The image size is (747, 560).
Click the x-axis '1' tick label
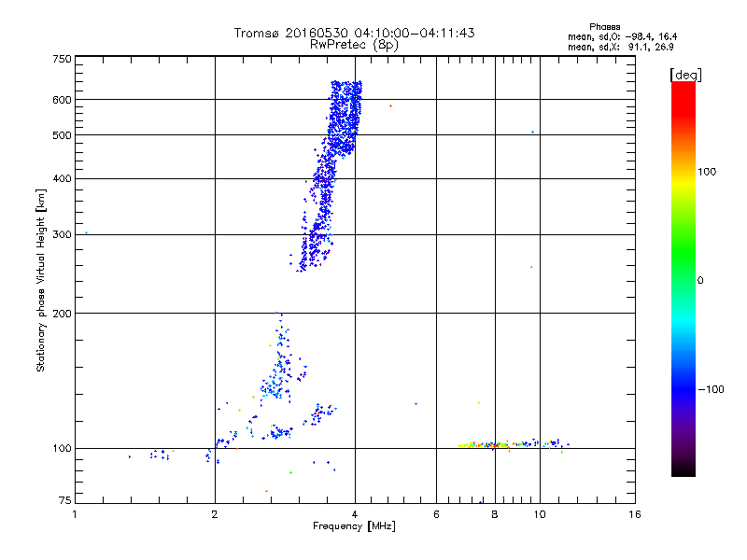(75, 514)
